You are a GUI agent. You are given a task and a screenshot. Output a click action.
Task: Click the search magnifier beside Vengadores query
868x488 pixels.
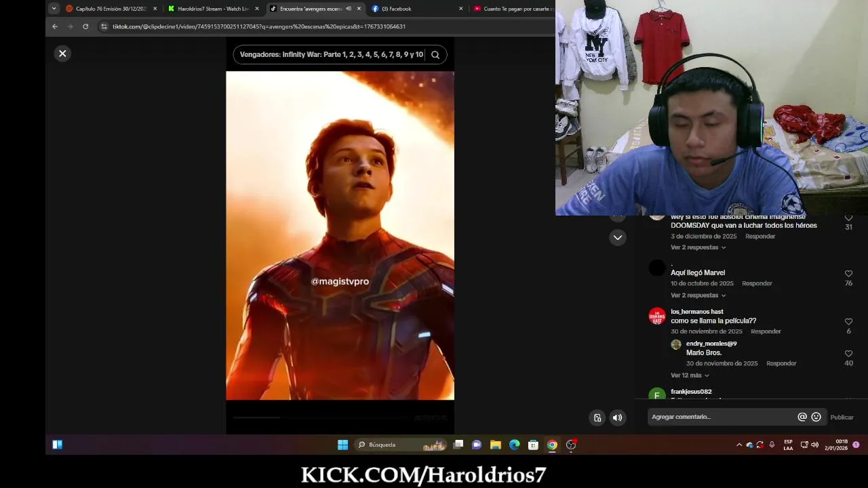(x=435, y=55)
